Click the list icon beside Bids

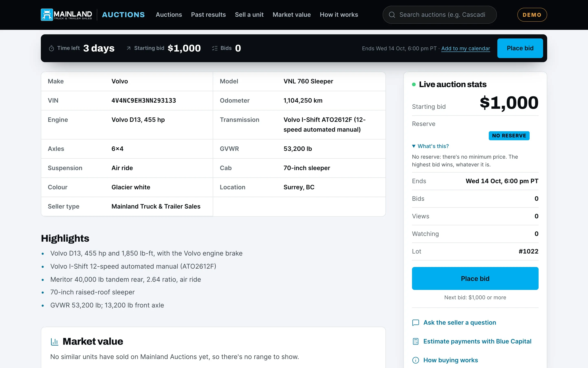click(x=215, y=48)
